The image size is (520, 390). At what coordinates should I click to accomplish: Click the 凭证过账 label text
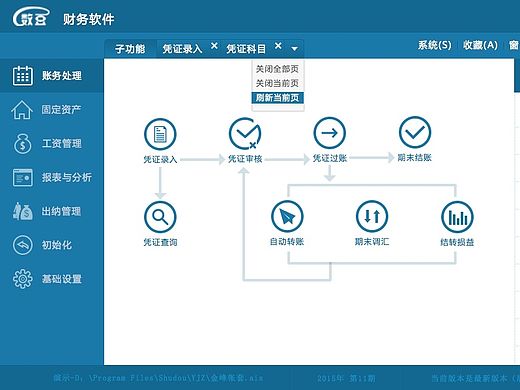330,158
